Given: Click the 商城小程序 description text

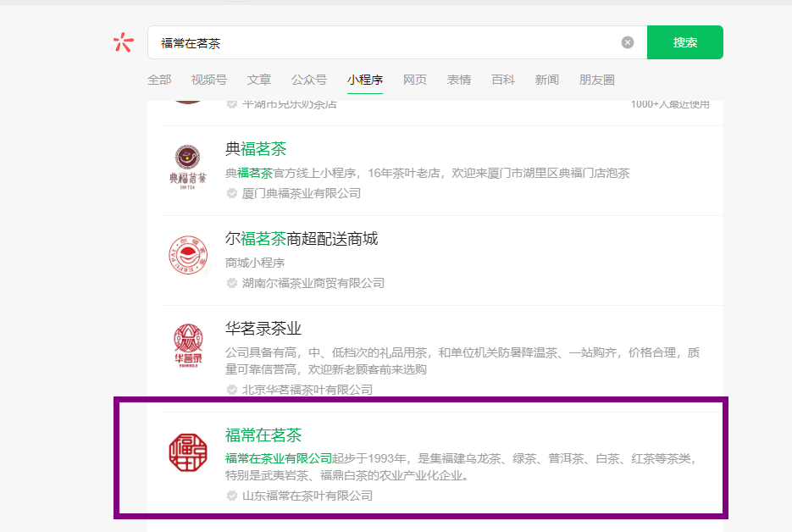Looking at the screenshot, I should (x=255, y=263).
